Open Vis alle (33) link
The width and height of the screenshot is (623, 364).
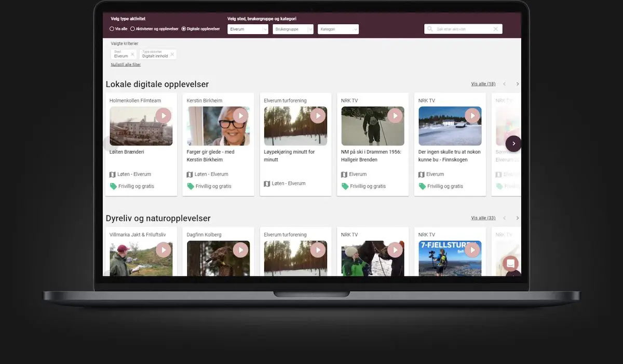click(483, 218)
